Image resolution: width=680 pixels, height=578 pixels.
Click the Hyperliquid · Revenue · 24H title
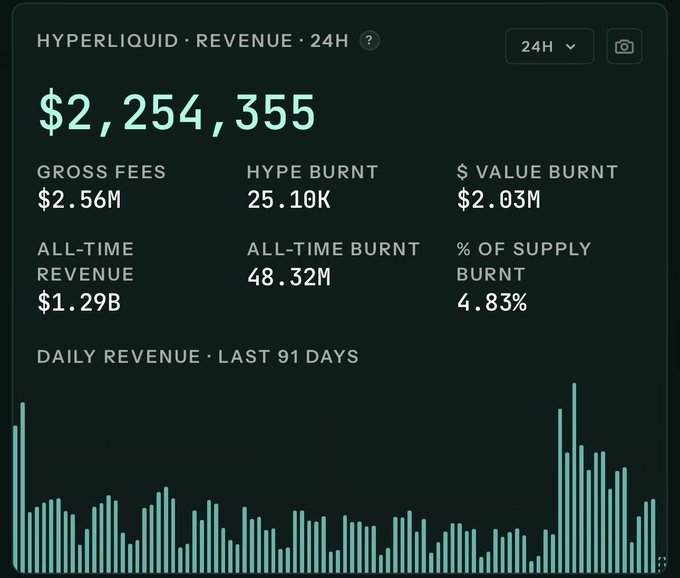click(193, 41)
